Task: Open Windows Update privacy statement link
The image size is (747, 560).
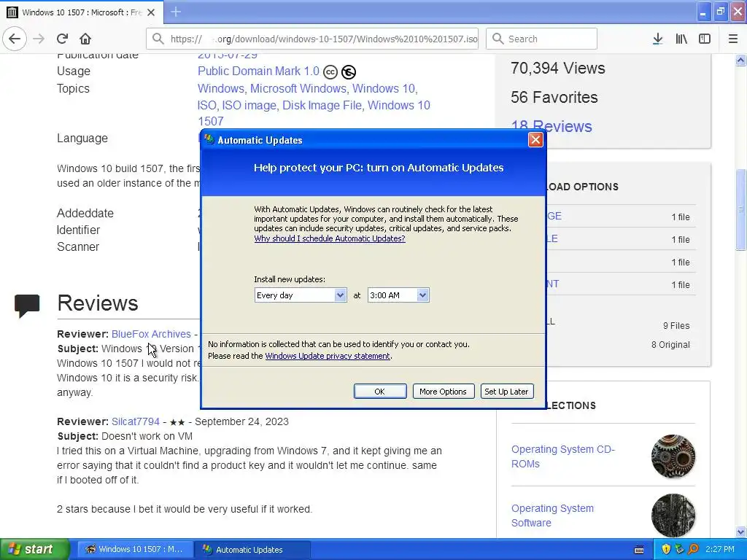Action: click(328, 356)
